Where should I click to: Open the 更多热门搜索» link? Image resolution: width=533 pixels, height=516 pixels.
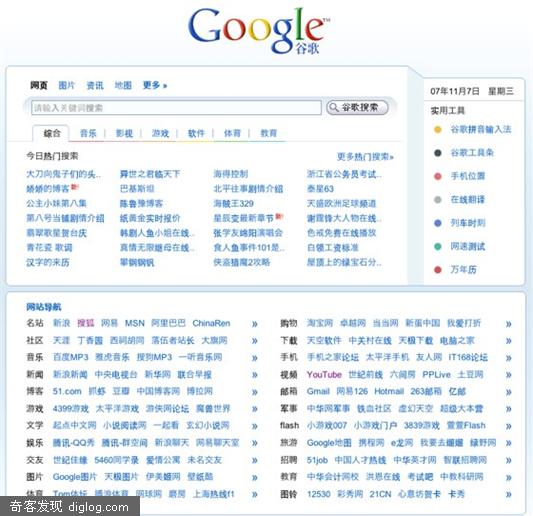[x=365, y=157]
